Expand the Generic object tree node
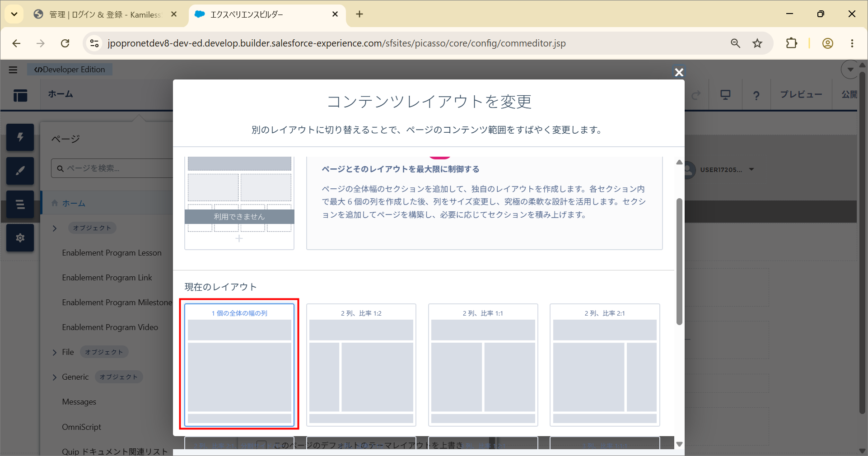This screenshot has height=456, width=868. tap(55, 377)
